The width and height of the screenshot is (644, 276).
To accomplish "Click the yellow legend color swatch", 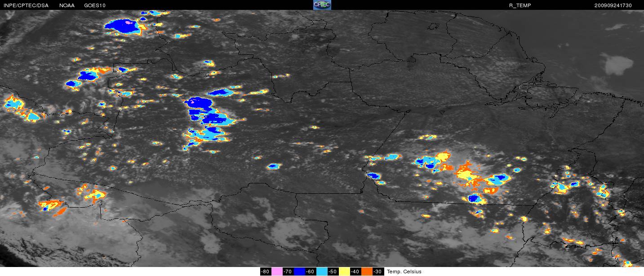I will (344, 272).
